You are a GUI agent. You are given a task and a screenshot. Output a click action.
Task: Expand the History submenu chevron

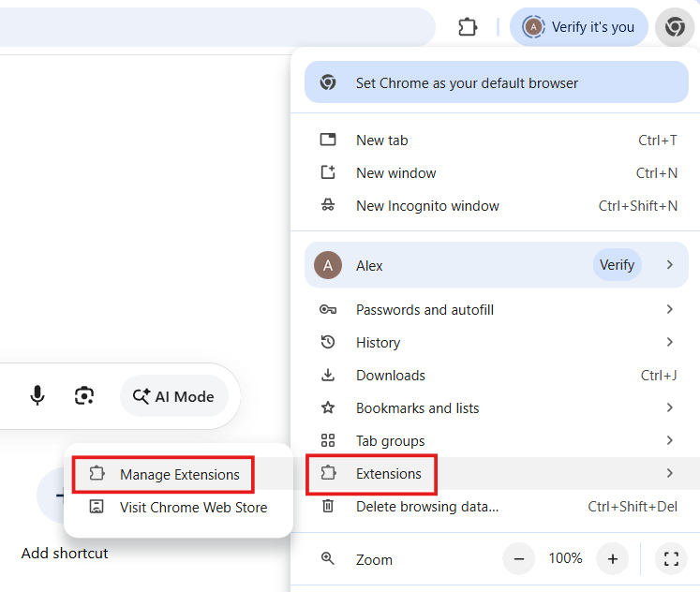click(669, 342)
